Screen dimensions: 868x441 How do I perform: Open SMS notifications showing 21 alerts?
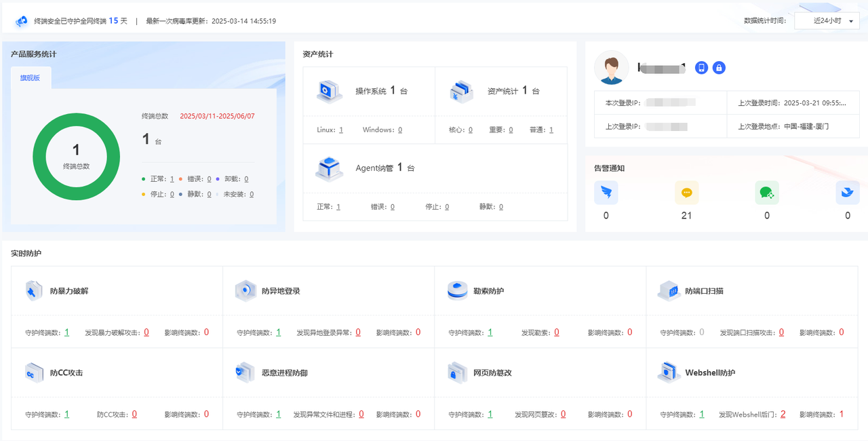[x=686, y=192]
